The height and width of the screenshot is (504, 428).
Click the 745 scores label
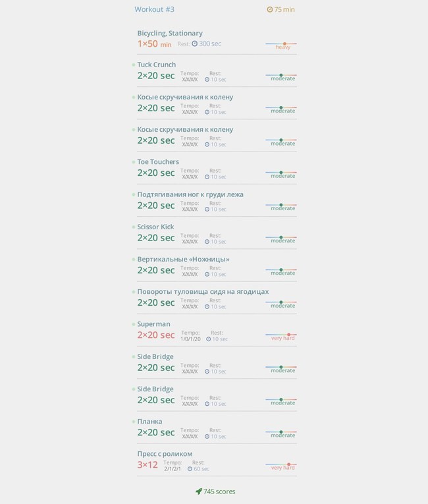[x=219, y=491]
